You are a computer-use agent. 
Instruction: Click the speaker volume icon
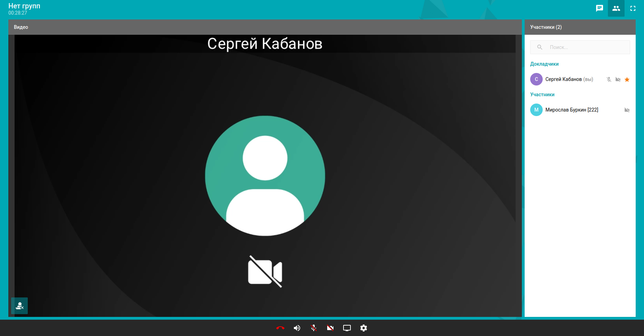pos(297,328)
